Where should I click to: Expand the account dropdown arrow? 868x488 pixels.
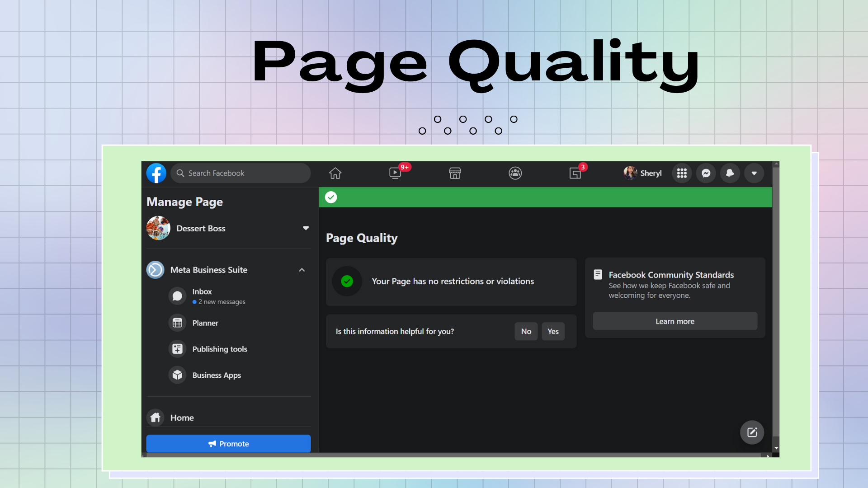[x=754, y=173]
